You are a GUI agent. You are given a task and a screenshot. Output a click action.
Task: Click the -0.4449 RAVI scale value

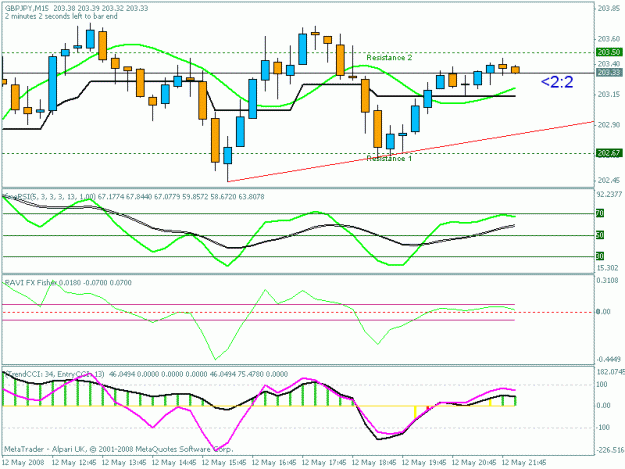click(609, 359)
